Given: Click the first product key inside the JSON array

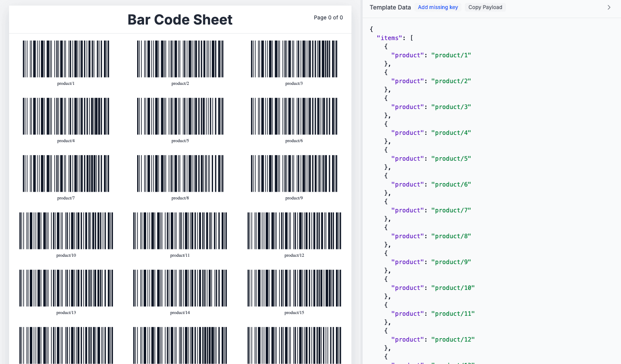Looking at the screenshot, I should pos(407,55).
